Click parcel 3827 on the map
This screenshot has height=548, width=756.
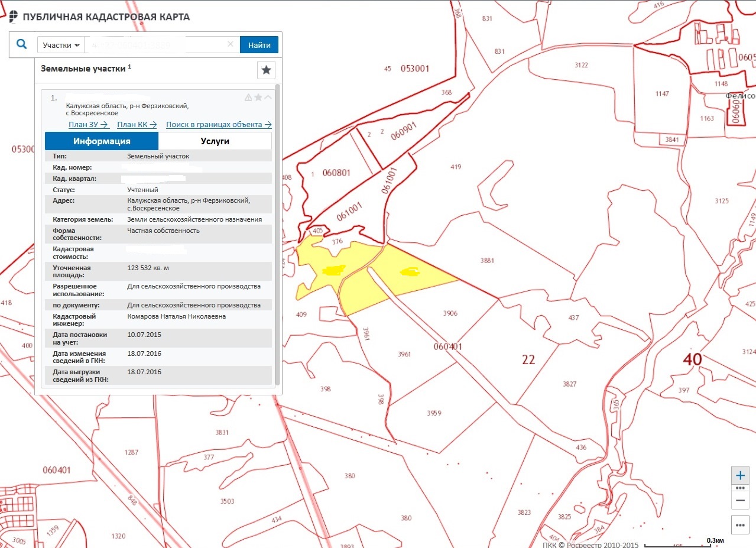tap(569, 384)
